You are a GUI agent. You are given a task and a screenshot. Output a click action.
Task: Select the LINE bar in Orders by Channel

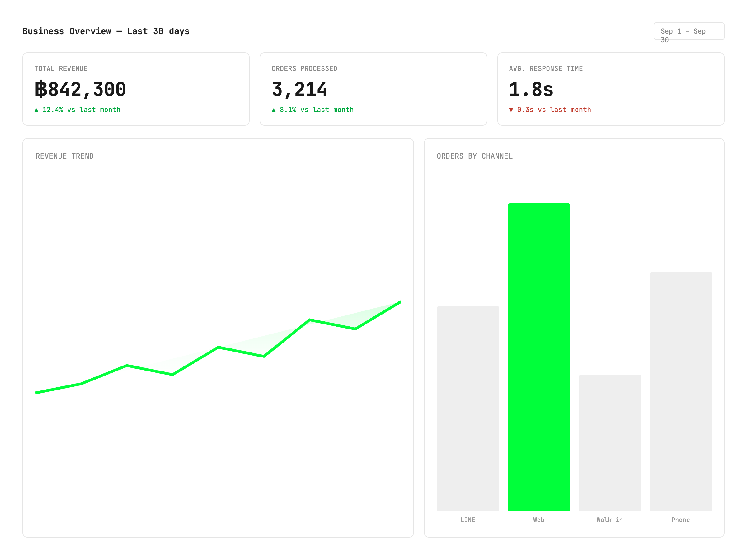tap(468, 408)
